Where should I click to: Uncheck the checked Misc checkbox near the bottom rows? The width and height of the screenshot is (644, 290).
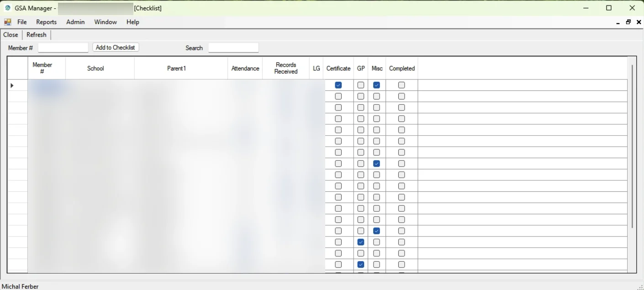(x=376, y=231)
